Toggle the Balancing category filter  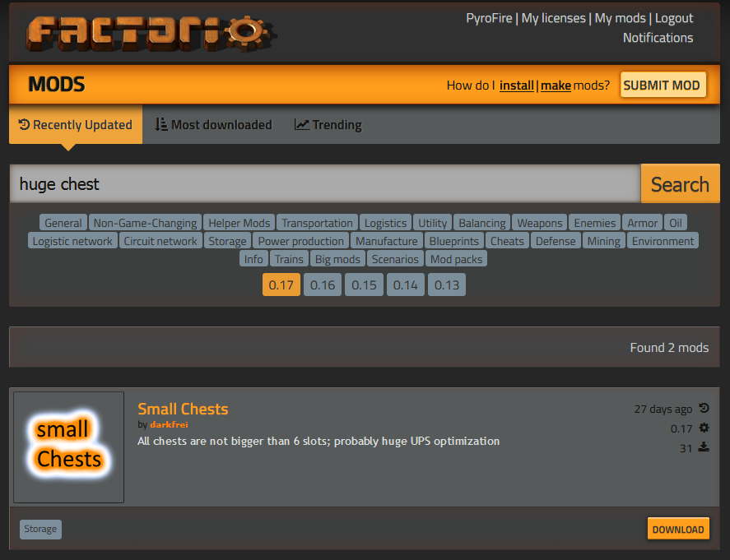481,223
